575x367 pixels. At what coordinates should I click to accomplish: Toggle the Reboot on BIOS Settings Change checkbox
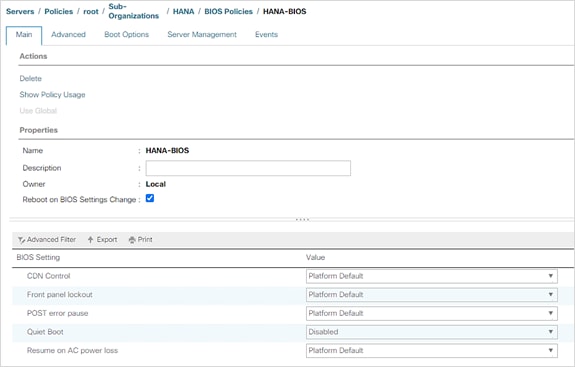tap(150, 198)
